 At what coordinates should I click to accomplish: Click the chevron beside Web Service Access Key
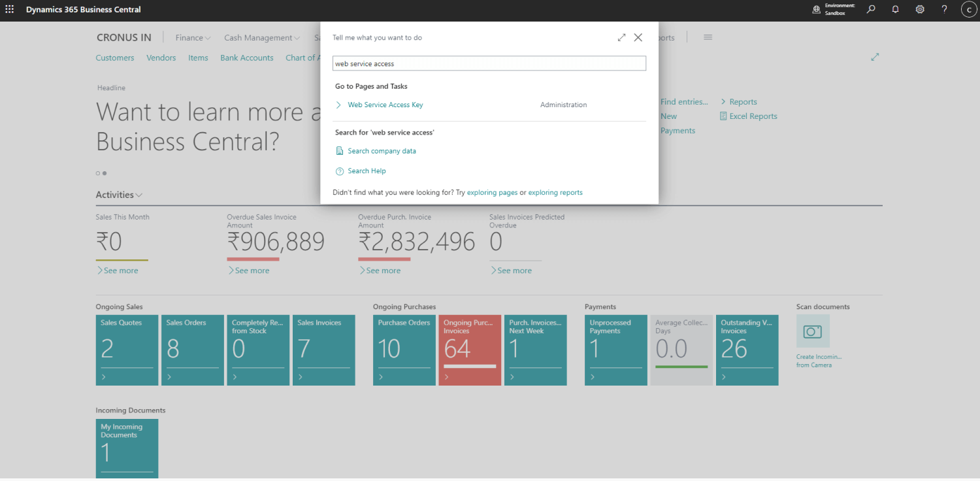(x=338, y=105)
